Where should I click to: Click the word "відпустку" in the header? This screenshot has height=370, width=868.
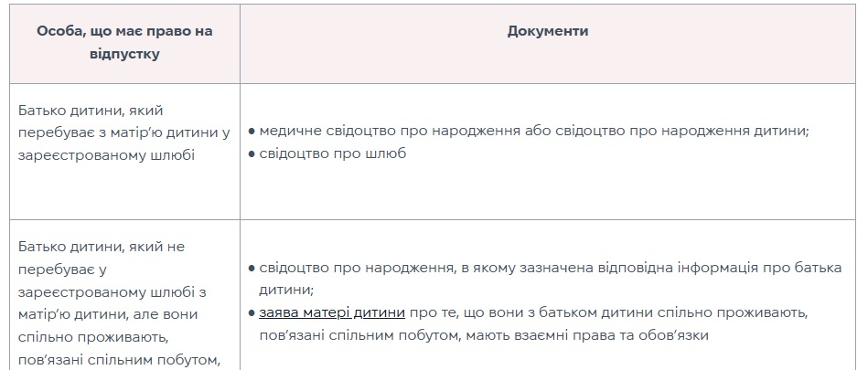124,54
